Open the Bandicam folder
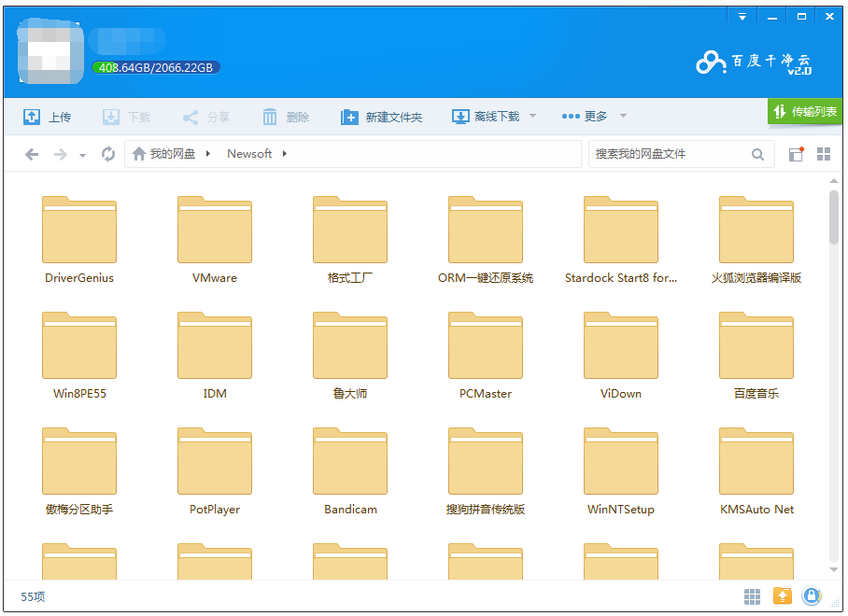 coord(350,471)
